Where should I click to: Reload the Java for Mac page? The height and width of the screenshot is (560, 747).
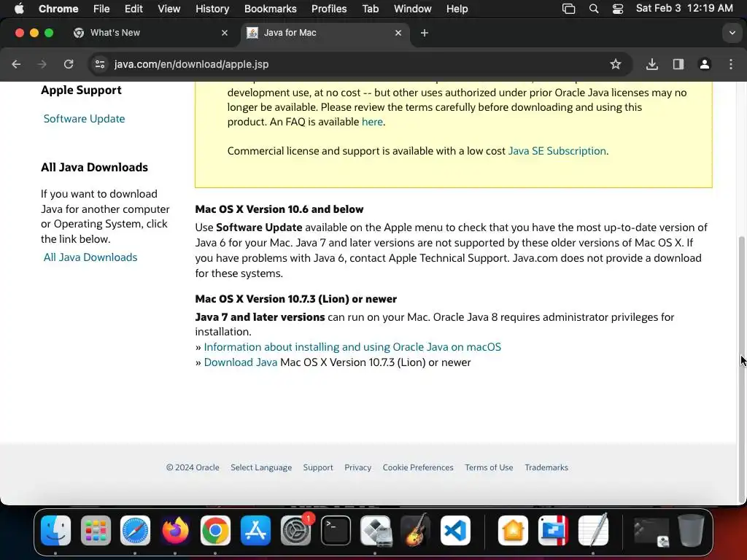(69, 64)
